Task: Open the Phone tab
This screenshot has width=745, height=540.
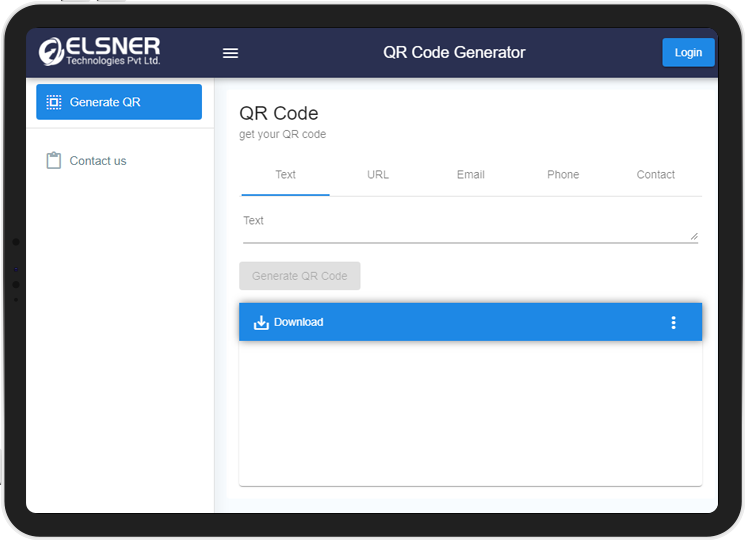Action: [563, 174]
